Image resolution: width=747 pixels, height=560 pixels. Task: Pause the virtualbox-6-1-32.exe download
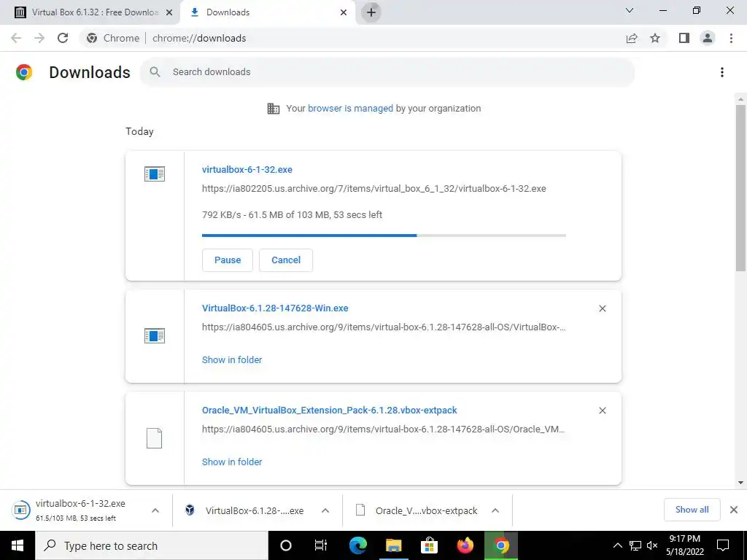(228, 260)
